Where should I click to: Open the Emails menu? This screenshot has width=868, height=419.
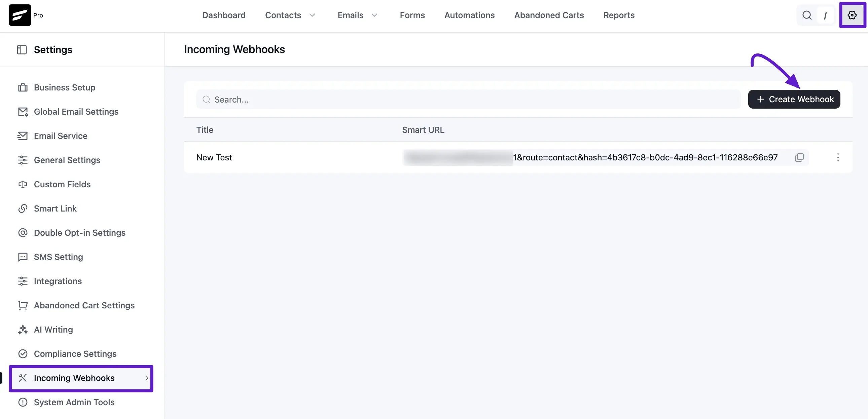(351, 15)
